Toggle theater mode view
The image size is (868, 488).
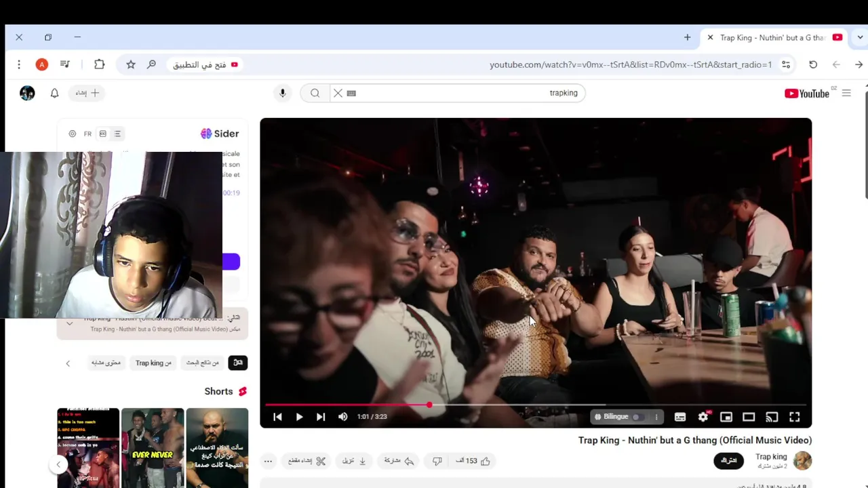coord(749,417)
